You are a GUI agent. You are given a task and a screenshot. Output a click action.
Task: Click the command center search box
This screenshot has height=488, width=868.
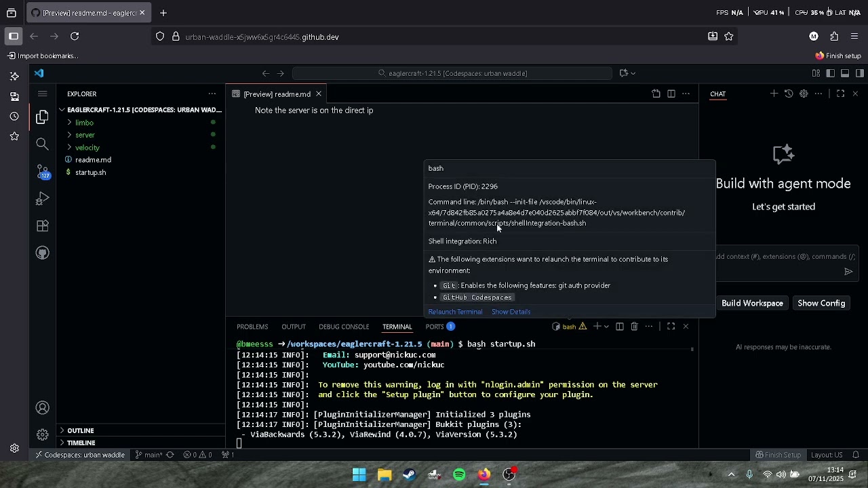pyautogui.click(x=452, y=73)
